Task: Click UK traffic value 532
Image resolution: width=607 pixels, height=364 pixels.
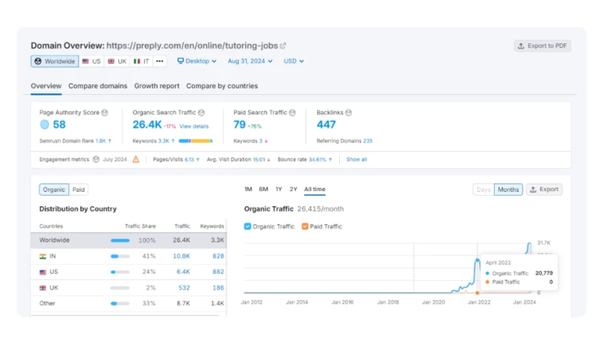Action: coord(184,288)
